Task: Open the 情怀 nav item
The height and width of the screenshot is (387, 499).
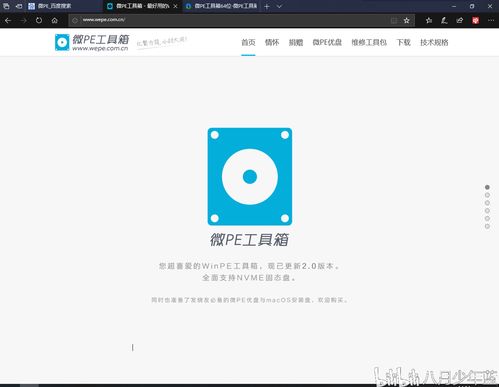Action: point(272,43)
